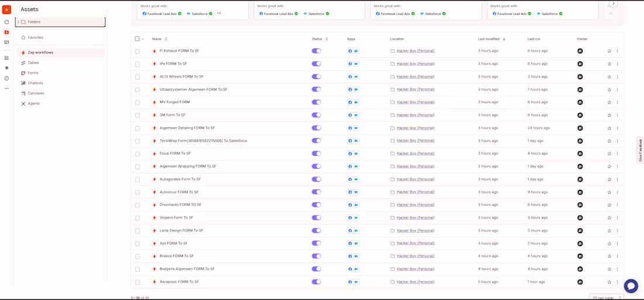Star the 3M Form To SF zap
Screen dimensions: 644x300
point(609,115)
